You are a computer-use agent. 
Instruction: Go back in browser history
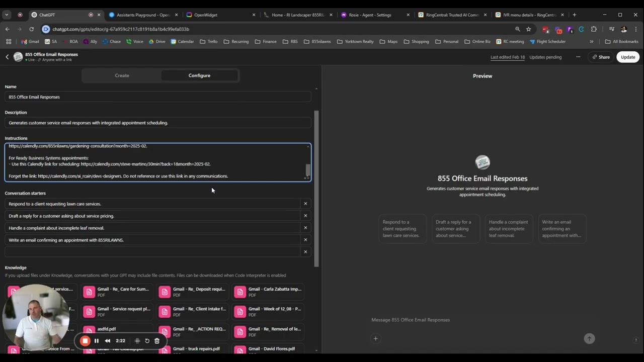8,29
